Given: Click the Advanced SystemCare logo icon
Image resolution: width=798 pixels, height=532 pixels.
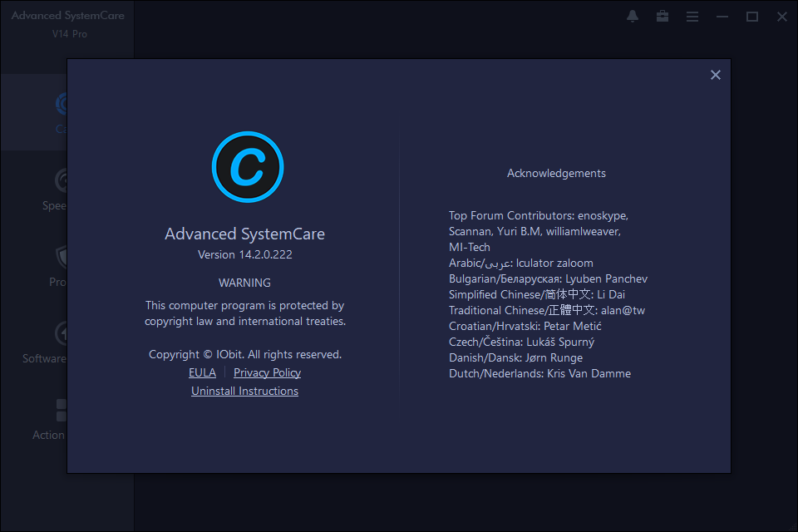Looking at the screenshot, I should coord(248,167).
